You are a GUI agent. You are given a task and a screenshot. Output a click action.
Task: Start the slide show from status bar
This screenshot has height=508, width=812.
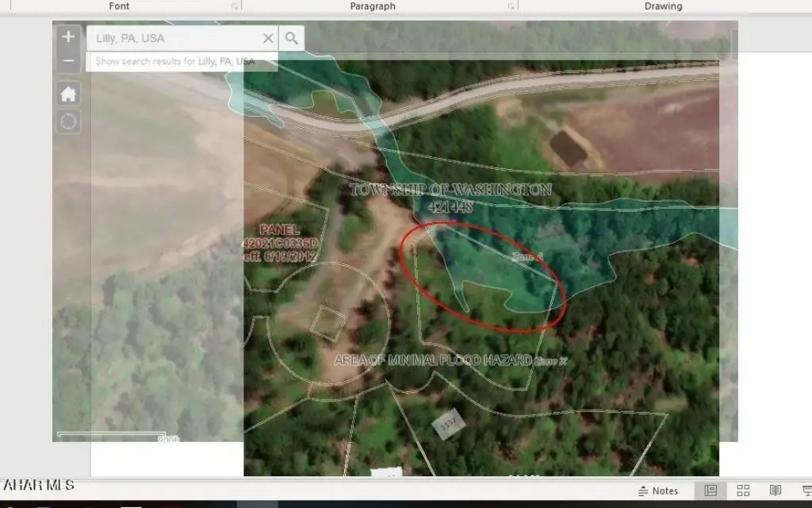(806, 491)
